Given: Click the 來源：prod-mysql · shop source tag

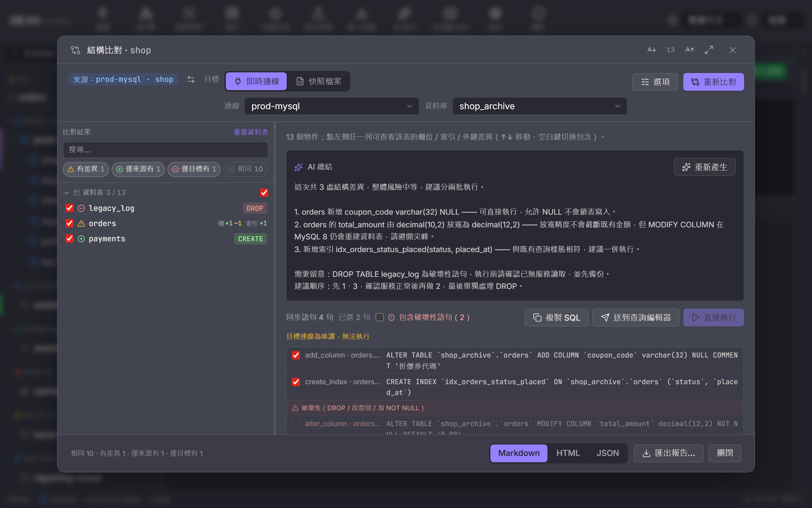Looking at the screenshot, I should pos(123,79).
